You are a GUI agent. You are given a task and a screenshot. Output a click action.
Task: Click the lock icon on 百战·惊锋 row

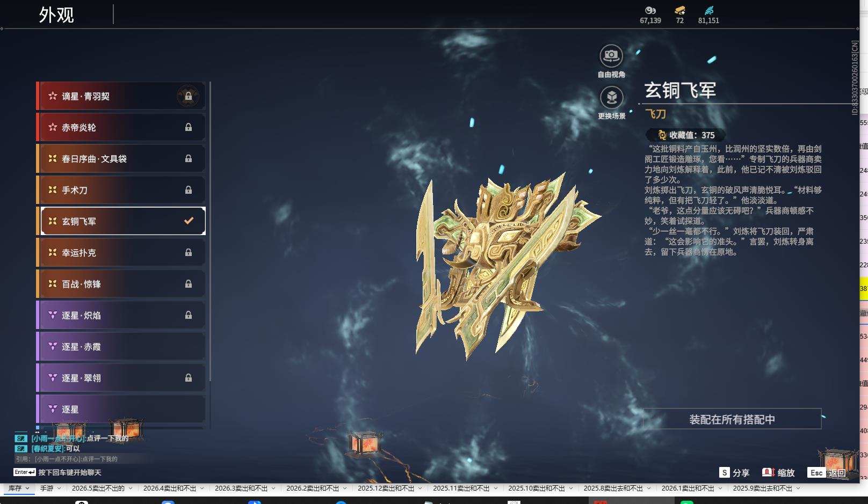tap(189, 284)
